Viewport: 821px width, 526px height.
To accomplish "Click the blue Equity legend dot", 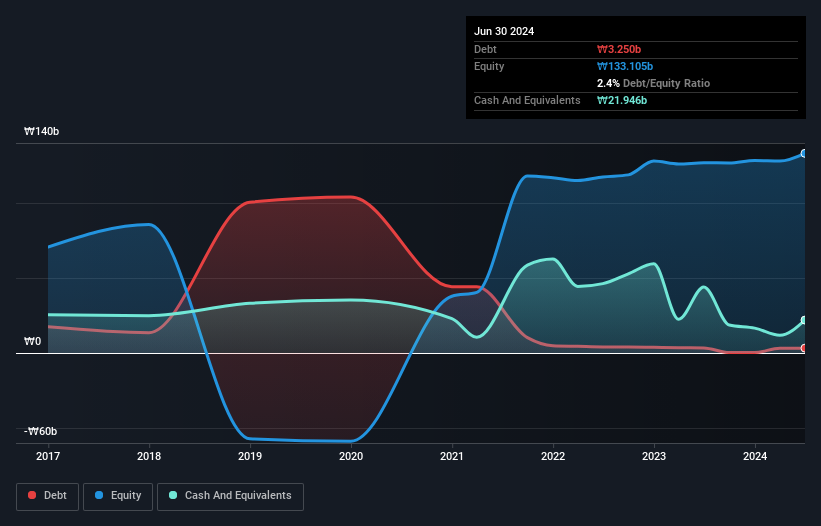I will click(99, 495).
